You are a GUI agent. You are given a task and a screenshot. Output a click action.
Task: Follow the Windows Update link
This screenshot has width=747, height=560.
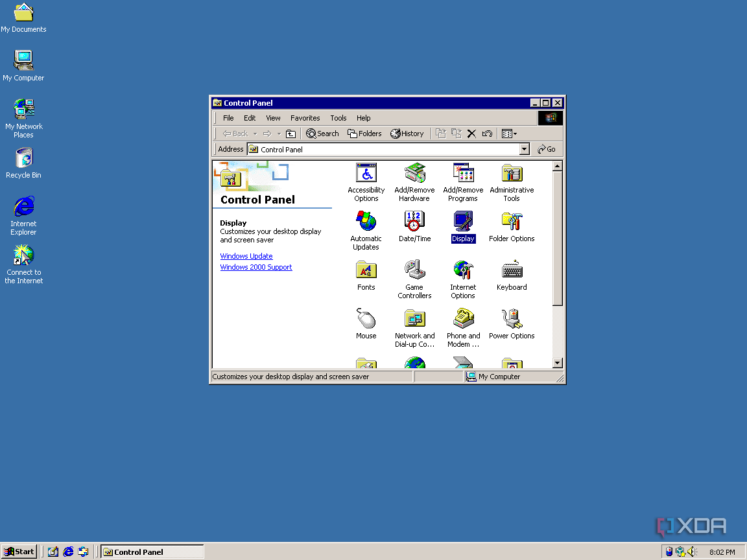(246, 256)
